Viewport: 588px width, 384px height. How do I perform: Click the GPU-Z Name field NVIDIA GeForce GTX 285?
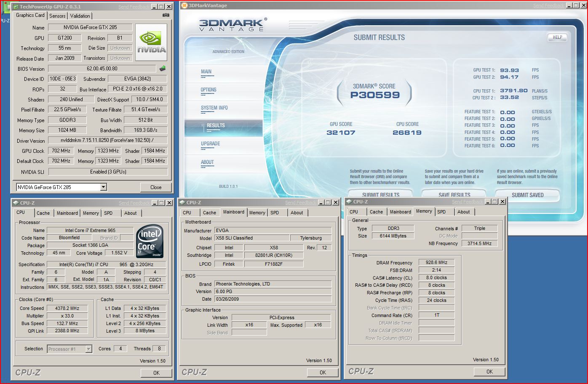pos(90,27)
